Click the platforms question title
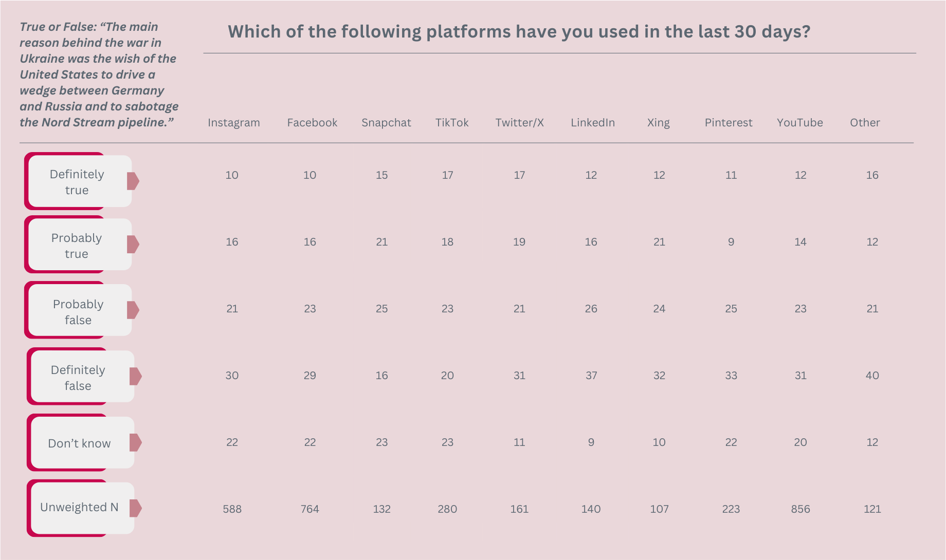Viewport: 946px width, 560px height. point(519,32)
